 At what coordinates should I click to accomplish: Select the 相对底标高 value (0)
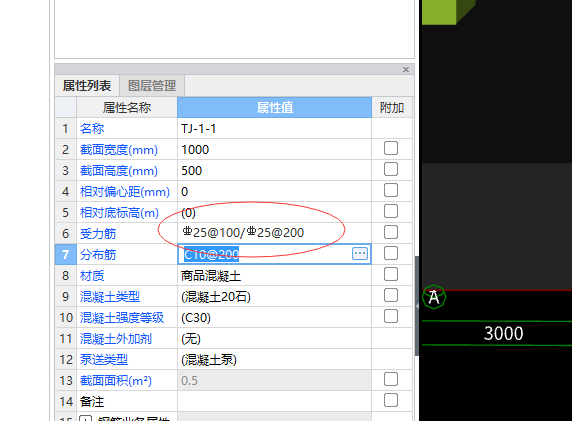[188, 213]
